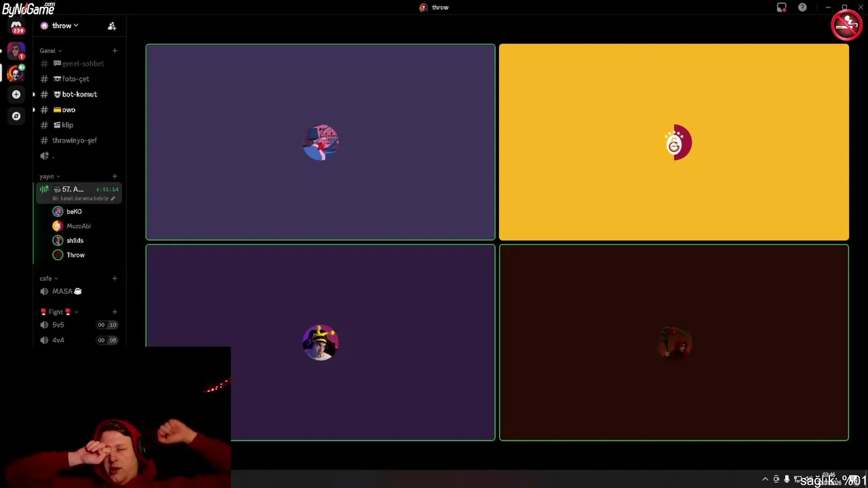Click microphone icon in system tray

point(787,479)
